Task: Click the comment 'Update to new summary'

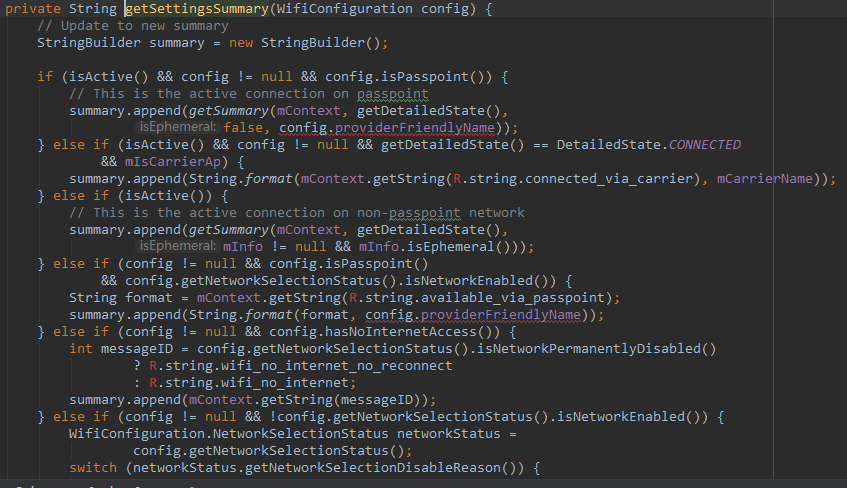Action: point(133,26)
